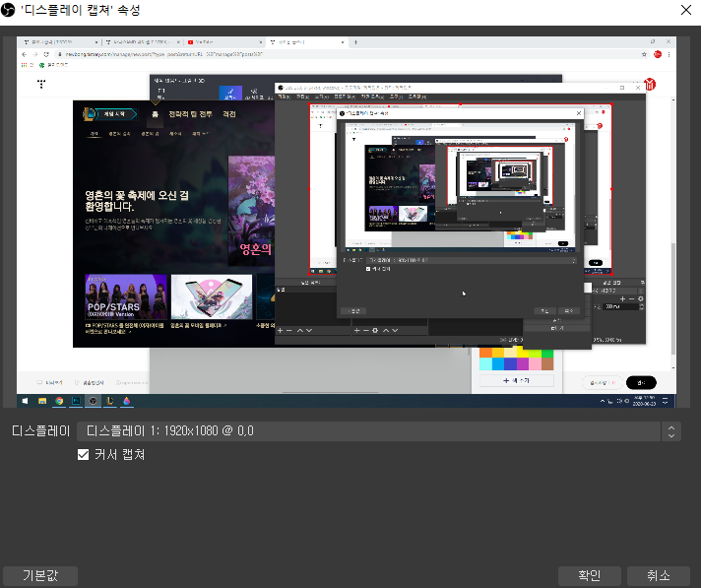Click the File Explorer icon in the previewed taskbar
The image size is (701, 588).
(x=42, y=401)
